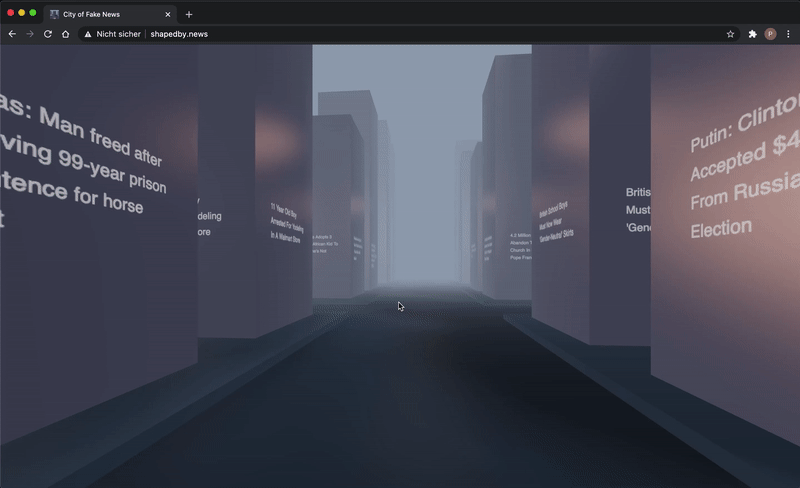The width and height of the screenshot is (800, 488).
Task: Open the extensions puzzle icon
Action: tap(753, 34)
